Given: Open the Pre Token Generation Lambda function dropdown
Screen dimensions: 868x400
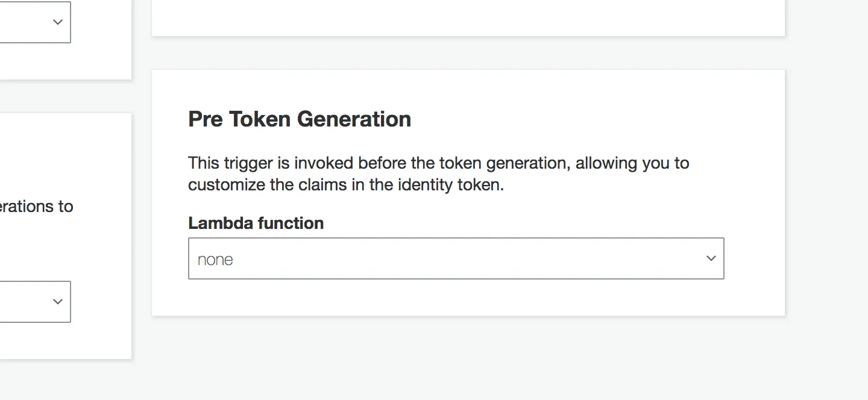Looking at the screenshot, I should [x=456, y=258].
